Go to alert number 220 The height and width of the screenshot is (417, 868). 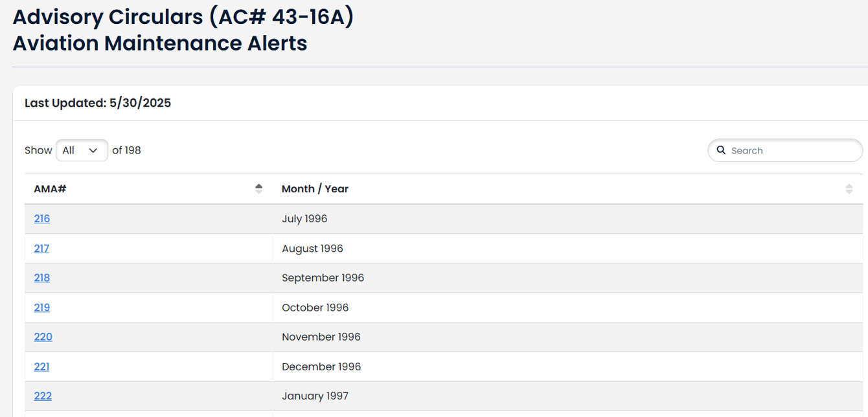pos(43,337)
